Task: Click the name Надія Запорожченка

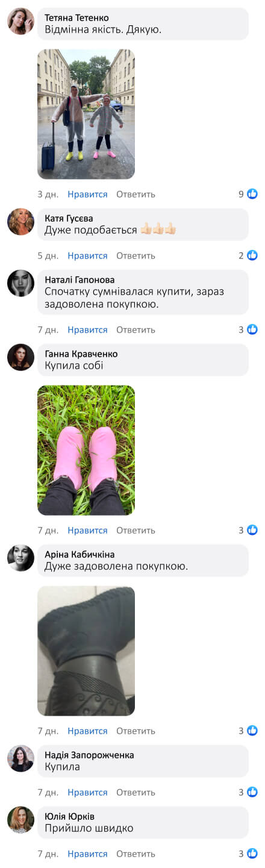Action: (89, 755)
